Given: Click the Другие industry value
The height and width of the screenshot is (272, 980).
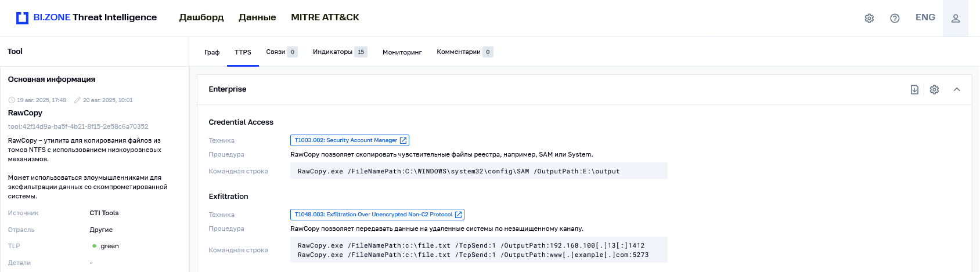Looking at the screenshot, I should (101, 230).
